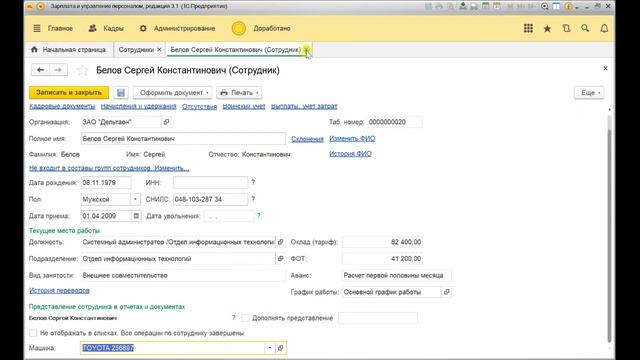Click Не входит в составы групп сотрудников link

[x=109, y=168]
